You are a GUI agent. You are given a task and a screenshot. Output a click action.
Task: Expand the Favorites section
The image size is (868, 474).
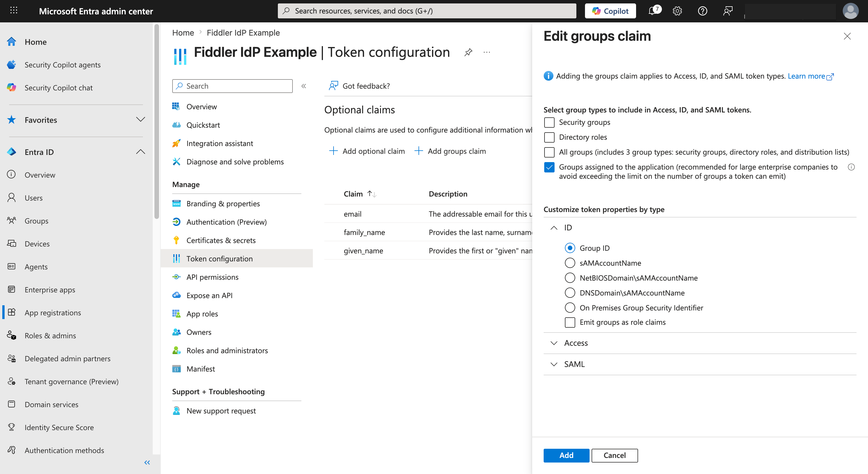[x=140, y=120]
